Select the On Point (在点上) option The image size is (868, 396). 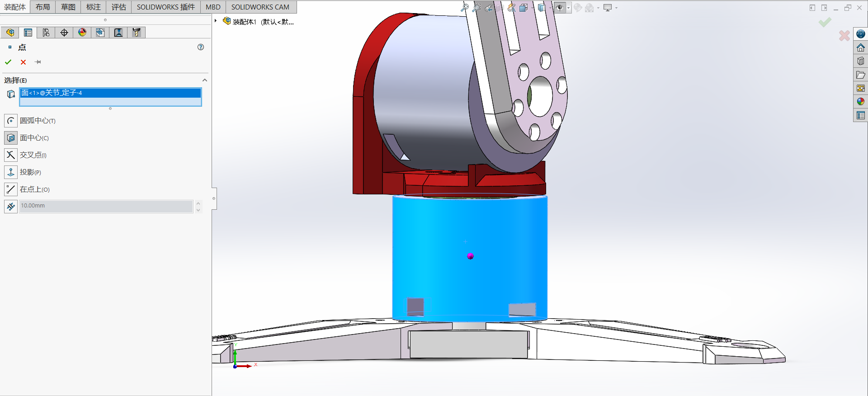pyautogui.click(x=11, y=189)
